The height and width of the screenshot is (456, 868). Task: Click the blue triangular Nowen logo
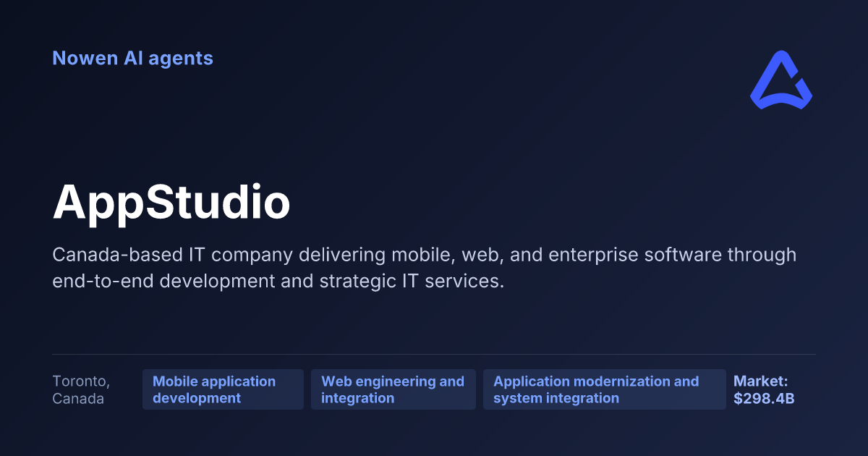coord(781,80)
